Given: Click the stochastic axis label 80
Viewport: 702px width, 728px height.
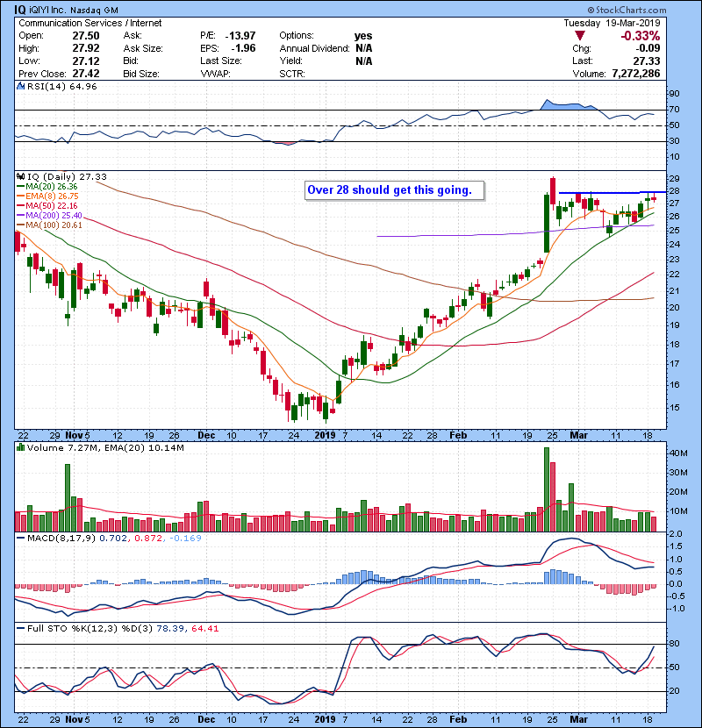Looking at the screenshot, I should [675, 644].
